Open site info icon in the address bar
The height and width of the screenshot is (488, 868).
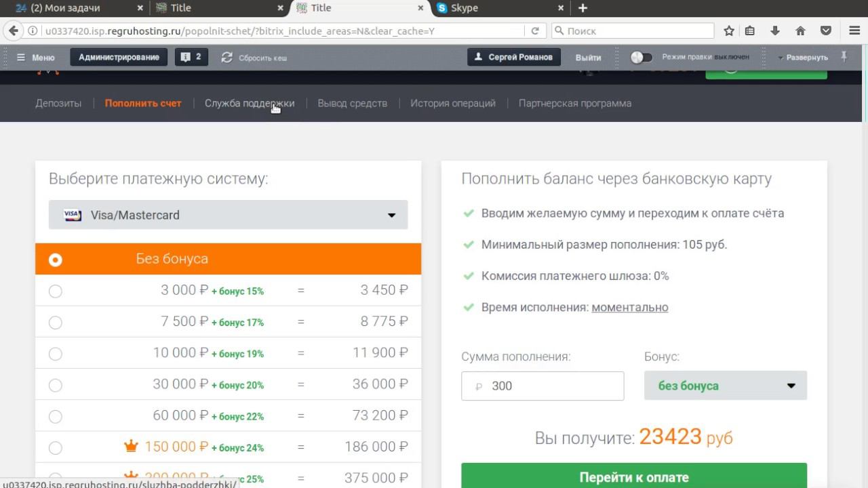click(33, 30)
